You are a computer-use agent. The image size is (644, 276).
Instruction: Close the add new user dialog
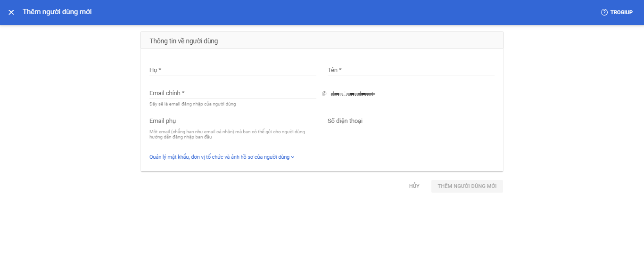[x=11, y=12]
